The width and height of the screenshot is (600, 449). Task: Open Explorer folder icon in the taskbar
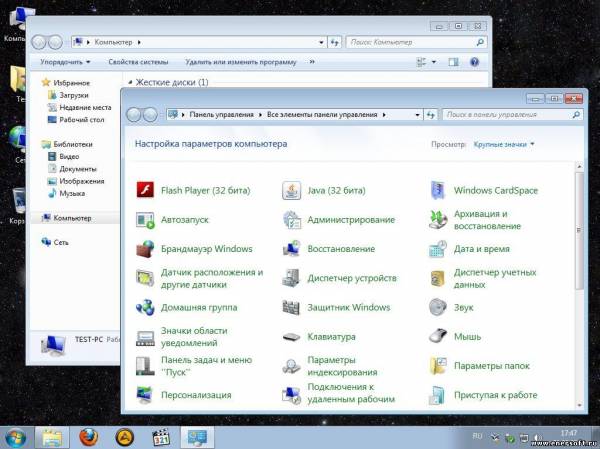tap(52, 437)
